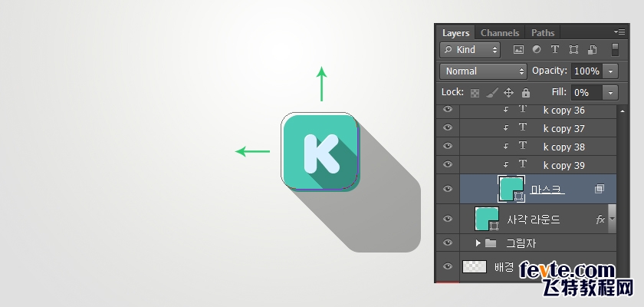Toggle visibility of 사각 라운드 layer

(x=448, y=219)
